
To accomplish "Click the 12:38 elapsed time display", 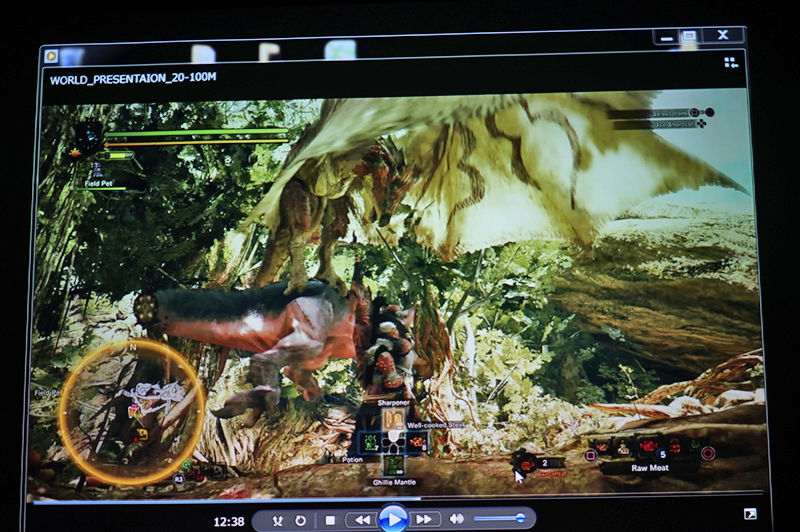I will [229, 521].
